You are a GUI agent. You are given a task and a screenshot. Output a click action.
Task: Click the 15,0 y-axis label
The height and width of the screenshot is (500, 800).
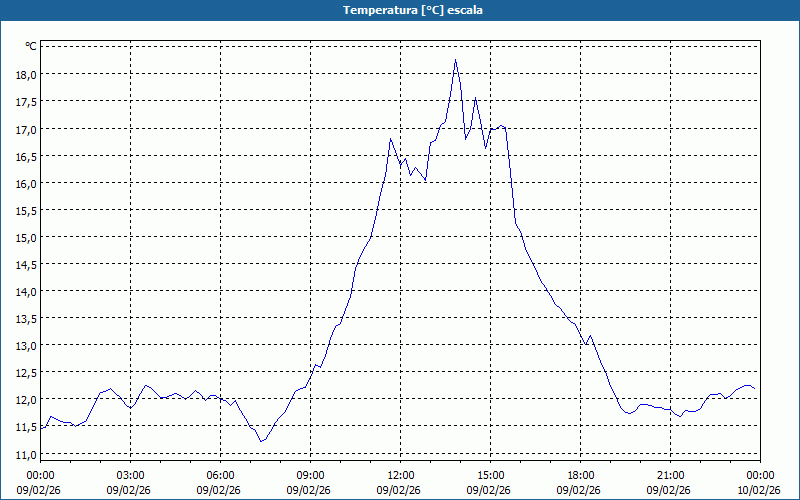(x=25, y=237)
